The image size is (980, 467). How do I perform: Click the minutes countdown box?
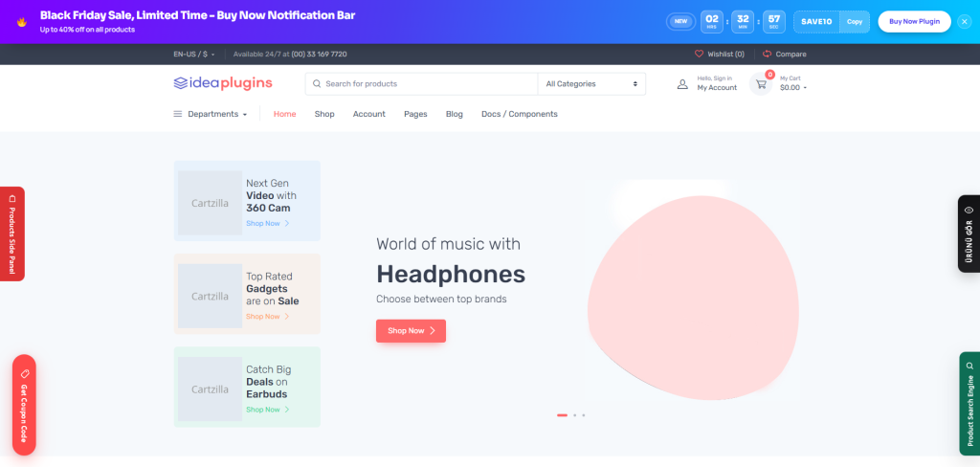coord(743,21)
